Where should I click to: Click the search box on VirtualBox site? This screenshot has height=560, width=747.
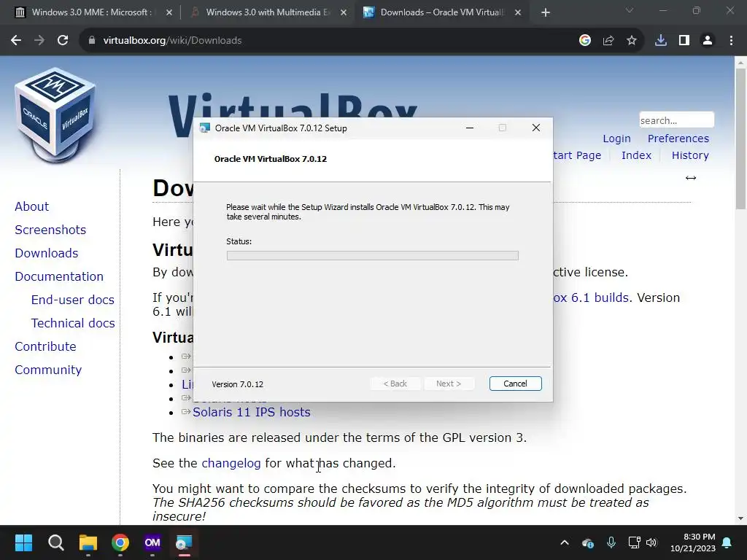676,120
